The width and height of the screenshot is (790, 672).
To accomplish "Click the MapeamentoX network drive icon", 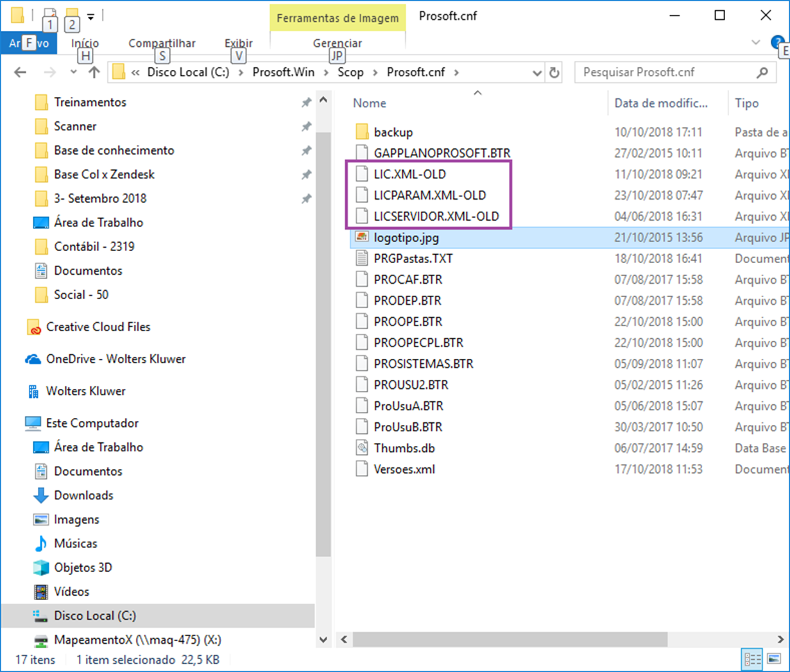I will (40, 640).
